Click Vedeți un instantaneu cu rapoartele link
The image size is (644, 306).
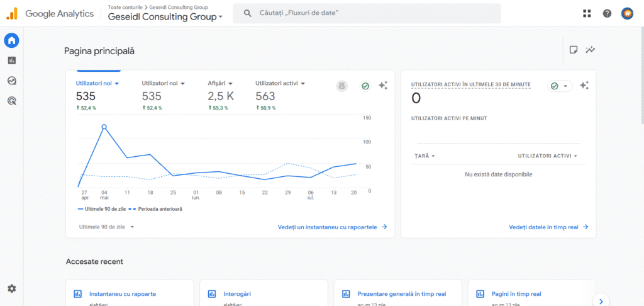tap(332, 227)
